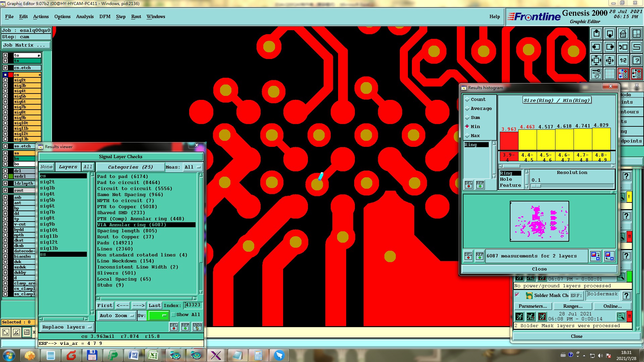The height and width of the screenshot is (362, 644).
Task: Enable the Show All checkbox
Action: (x=173, y=315)
